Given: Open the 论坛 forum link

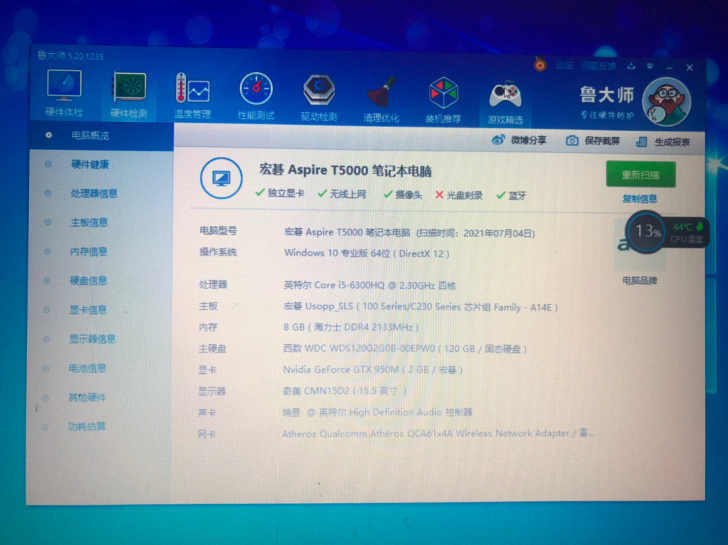Looking at the screenshot, I should point(564,65).
